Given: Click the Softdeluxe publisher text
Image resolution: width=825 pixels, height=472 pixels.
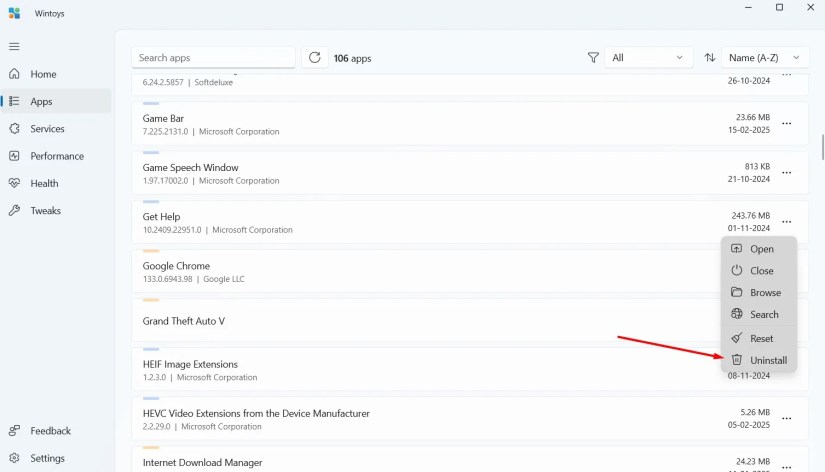Looking at the screenshot, I should tap(214, 82).
